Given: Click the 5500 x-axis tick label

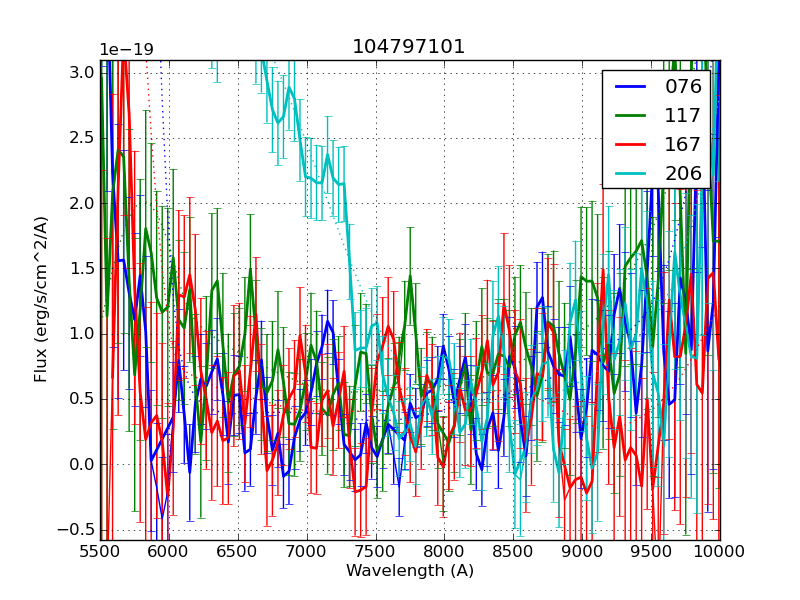Looking at the screenshot, I should pos(100,551).
